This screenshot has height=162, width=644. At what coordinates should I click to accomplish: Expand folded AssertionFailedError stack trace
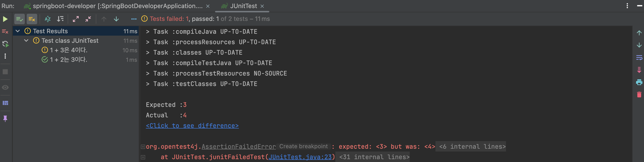click(143, 147)
